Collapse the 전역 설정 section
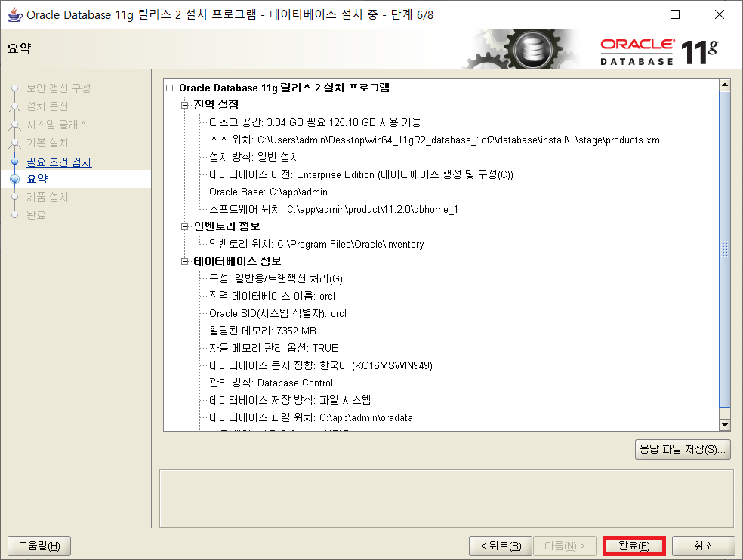This screenshot has height=560, width=743. point(184,105)
